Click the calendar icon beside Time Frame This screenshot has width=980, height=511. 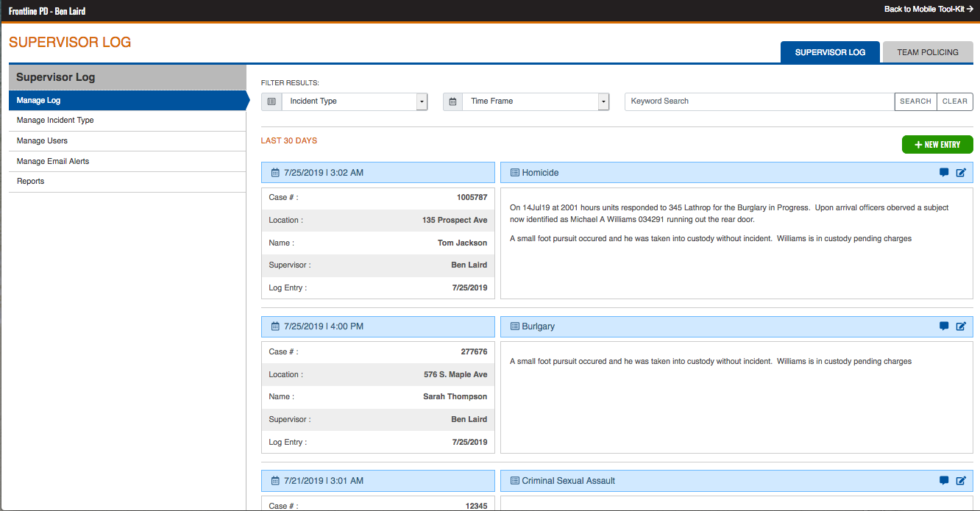[453, 101]
